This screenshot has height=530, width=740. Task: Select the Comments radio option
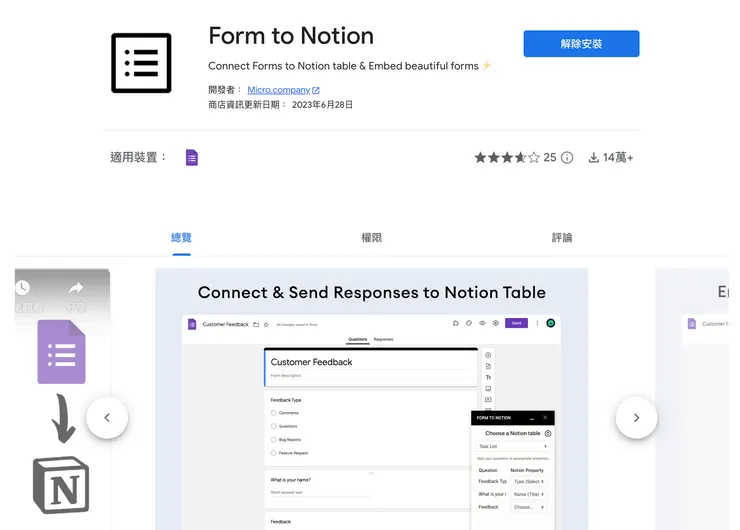274,413
